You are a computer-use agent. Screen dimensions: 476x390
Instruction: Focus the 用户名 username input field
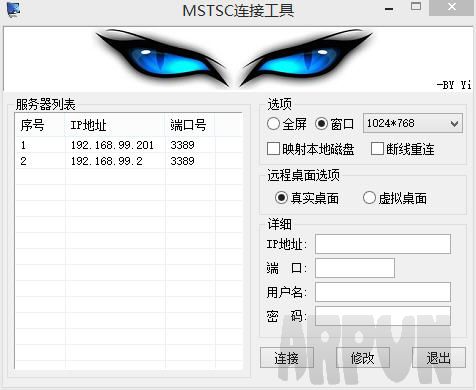point(383,292)
